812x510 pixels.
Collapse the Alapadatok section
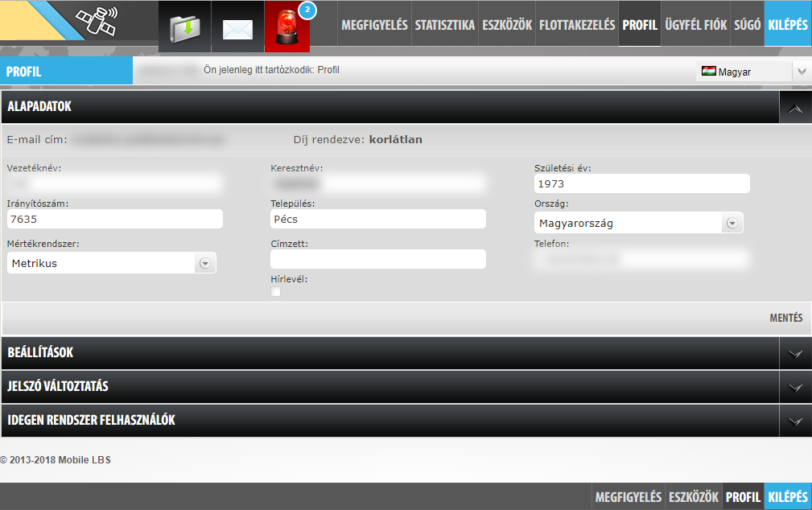click(x=795, y=107)
